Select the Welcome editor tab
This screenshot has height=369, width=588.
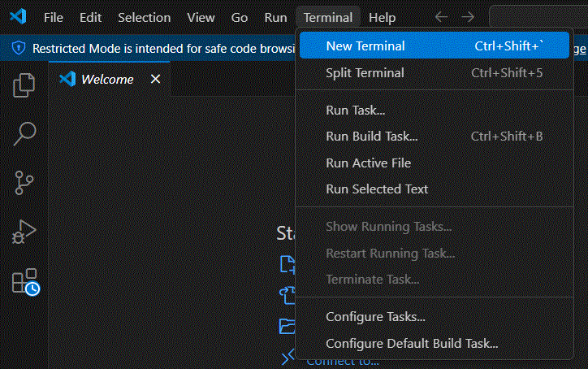pyautogui.click(x=107, y=79)
